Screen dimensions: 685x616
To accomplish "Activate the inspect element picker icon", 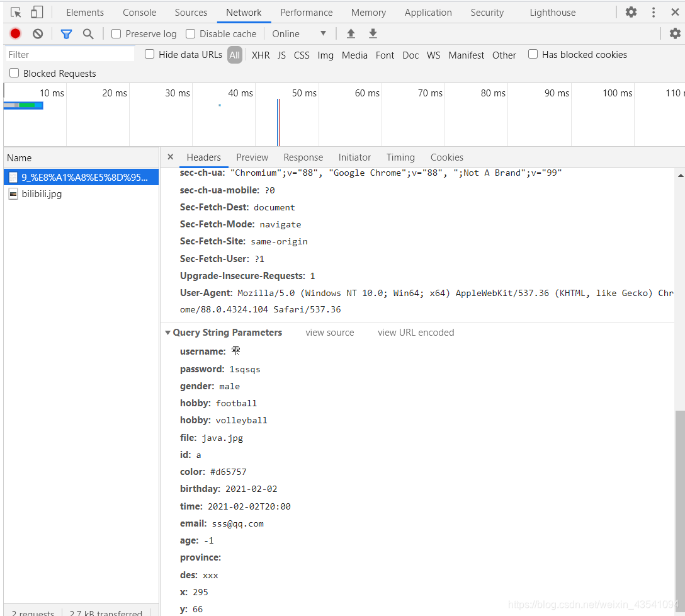I will pyautogui.click(x=16, y=12).
